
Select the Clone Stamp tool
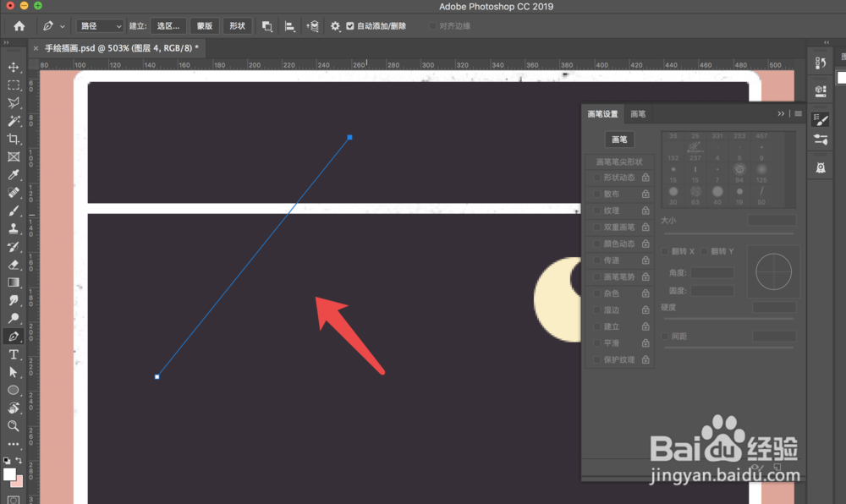click(x=14, y=228)
